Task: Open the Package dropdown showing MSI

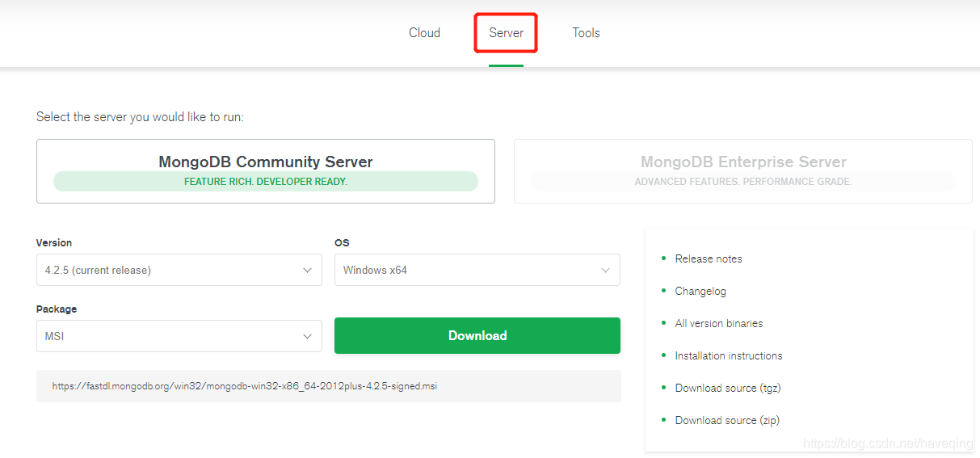Action: [179, 336]
